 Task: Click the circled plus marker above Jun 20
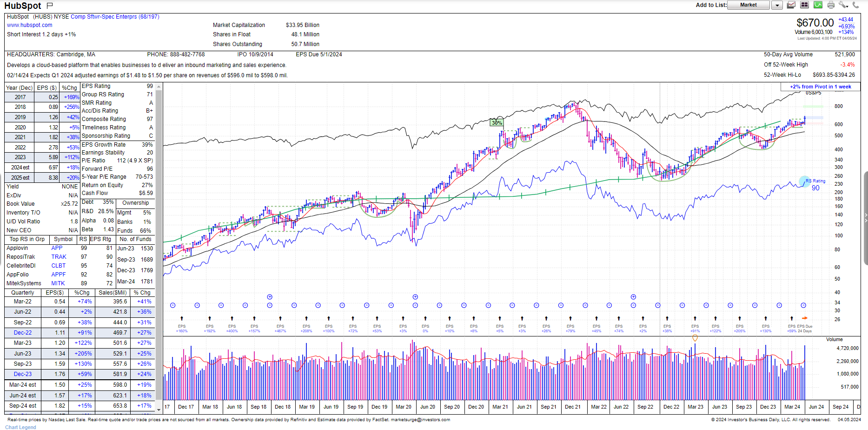coord(415,297)
